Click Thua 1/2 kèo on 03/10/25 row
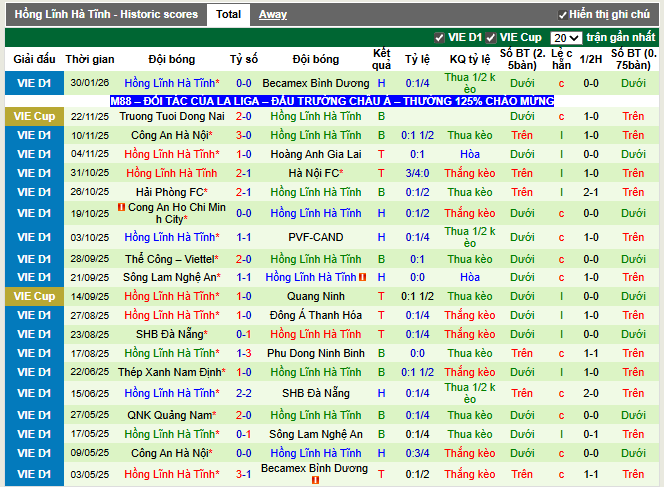 point(470,237)
